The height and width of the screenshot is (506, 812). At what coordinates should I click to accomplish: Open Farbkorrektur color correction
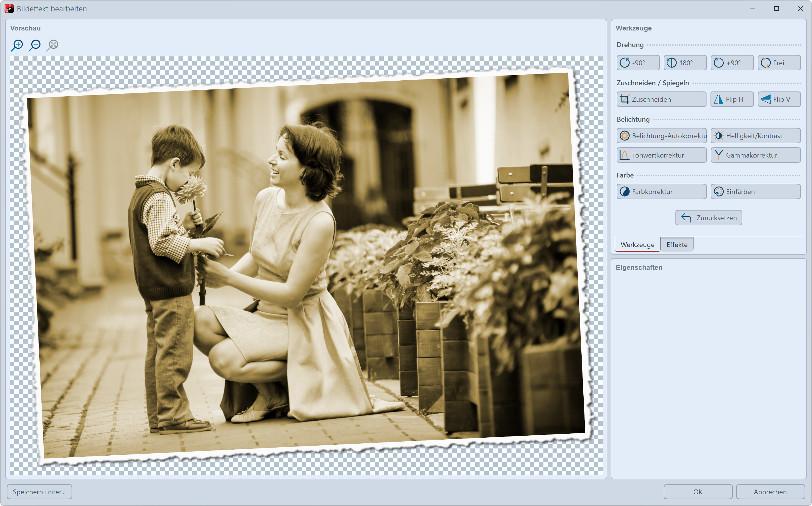pyautogui.click(x=661, y=192)
